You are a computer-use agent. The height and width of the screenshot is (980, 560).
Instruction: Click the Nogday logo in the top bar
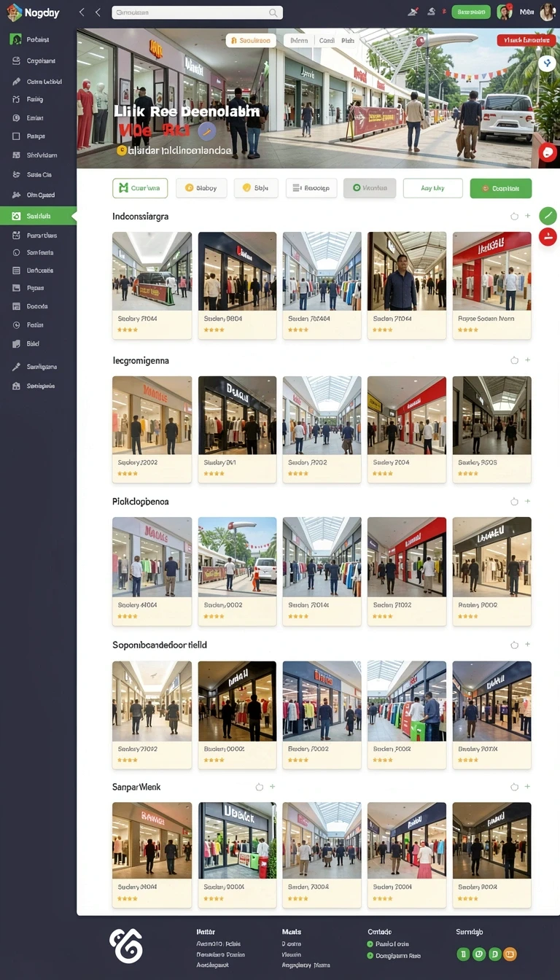(x=33, y=12)
